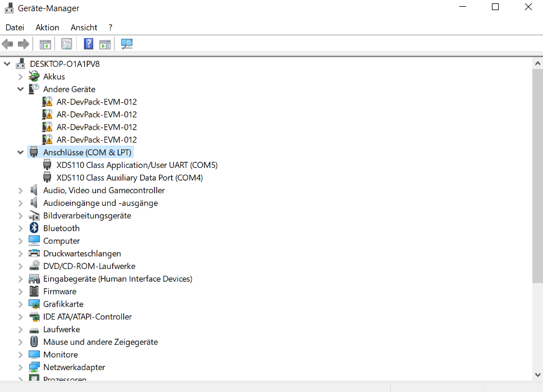Select the bottom AR-DevPack-EVM-012 entry
543x392 pixels.
click(x=97, y=139)
